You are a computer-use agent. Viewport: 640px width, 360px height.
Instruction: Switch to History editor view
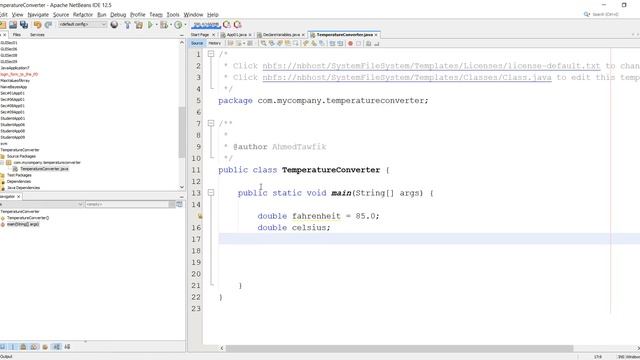[215, 43]
